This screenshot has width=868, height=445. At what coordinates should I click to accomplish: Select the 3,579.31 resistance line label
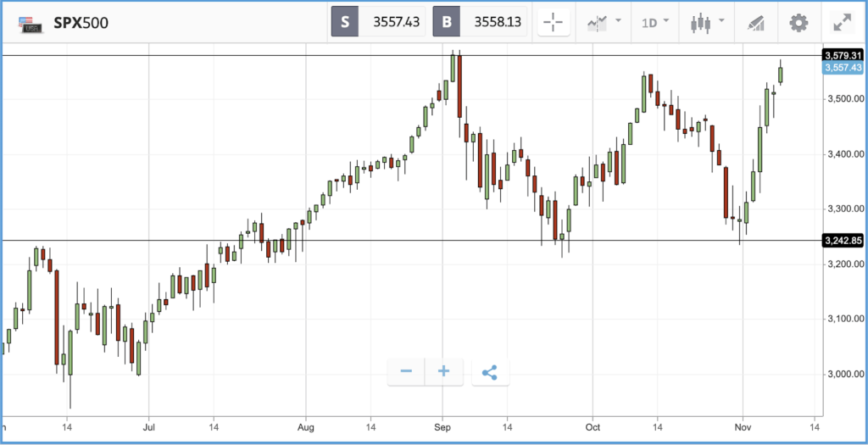[x=843, y=55]
